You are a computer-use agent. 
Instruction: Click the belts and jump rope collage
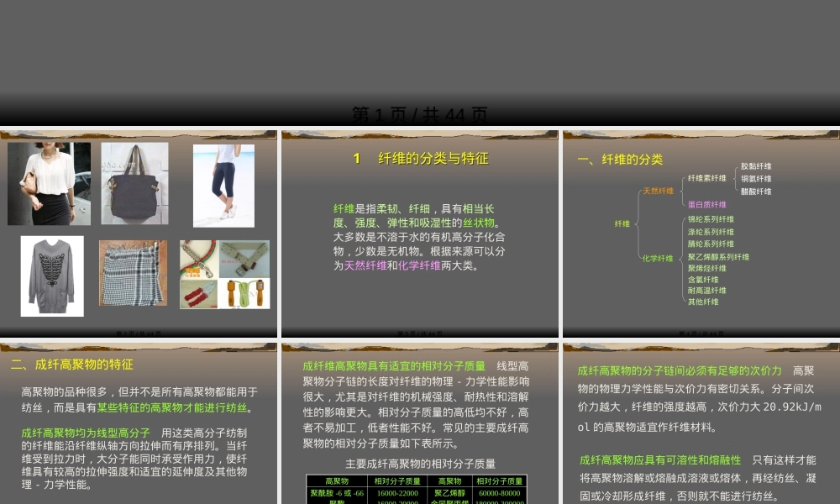pos(225,274)
